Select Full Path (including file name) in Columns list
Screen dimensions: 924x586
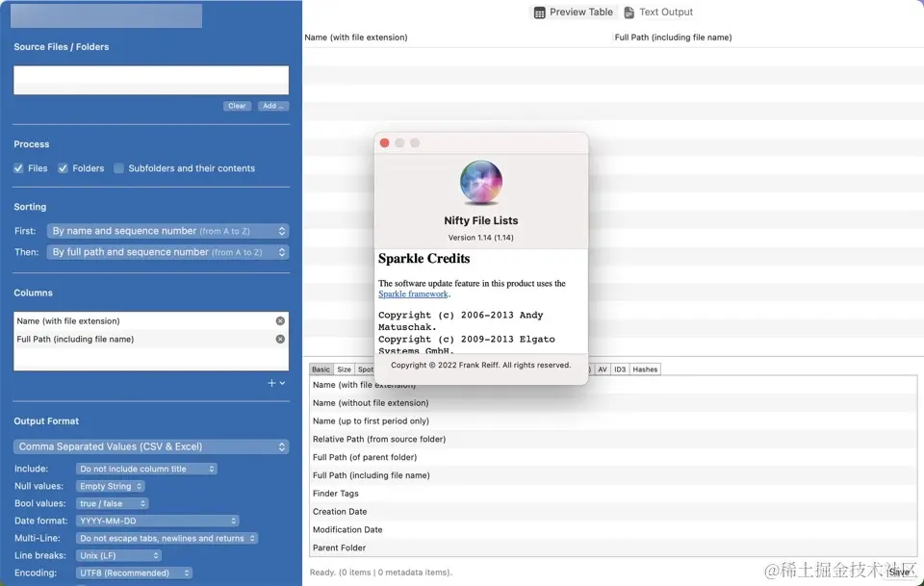pos(151,340)
